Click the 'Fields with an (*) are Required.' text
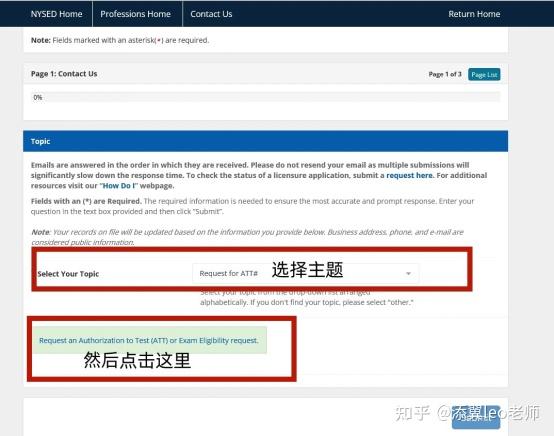 pyautogui.click(x=86, y=201)
